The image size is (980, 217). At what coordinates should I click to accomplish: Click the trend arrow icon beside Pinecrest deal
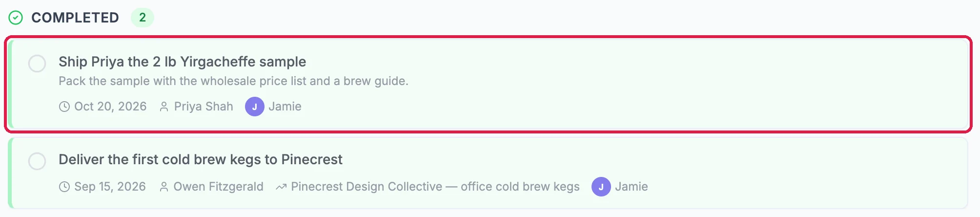point(281,187)
